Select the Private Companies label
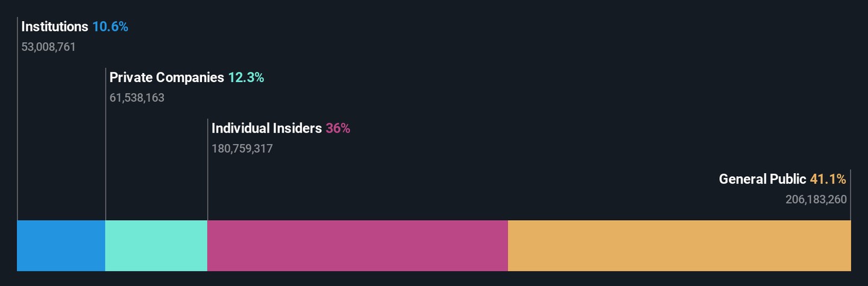 [x=167, y=77]
